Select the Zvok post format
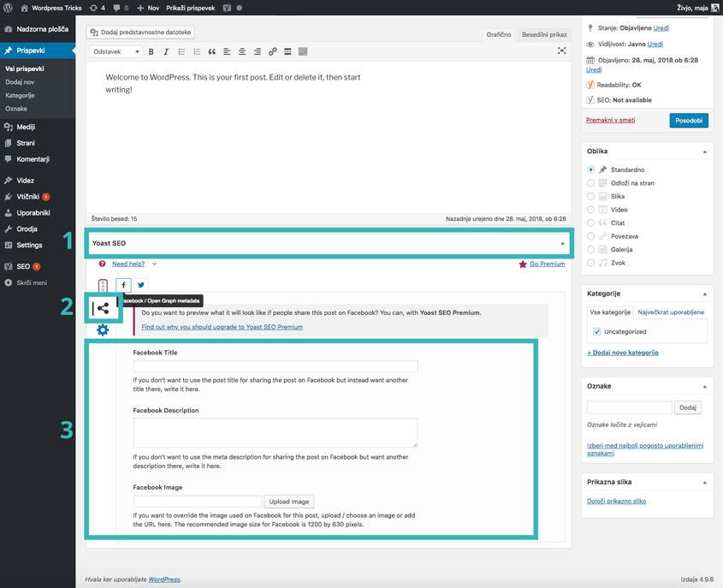 [590, 263]
